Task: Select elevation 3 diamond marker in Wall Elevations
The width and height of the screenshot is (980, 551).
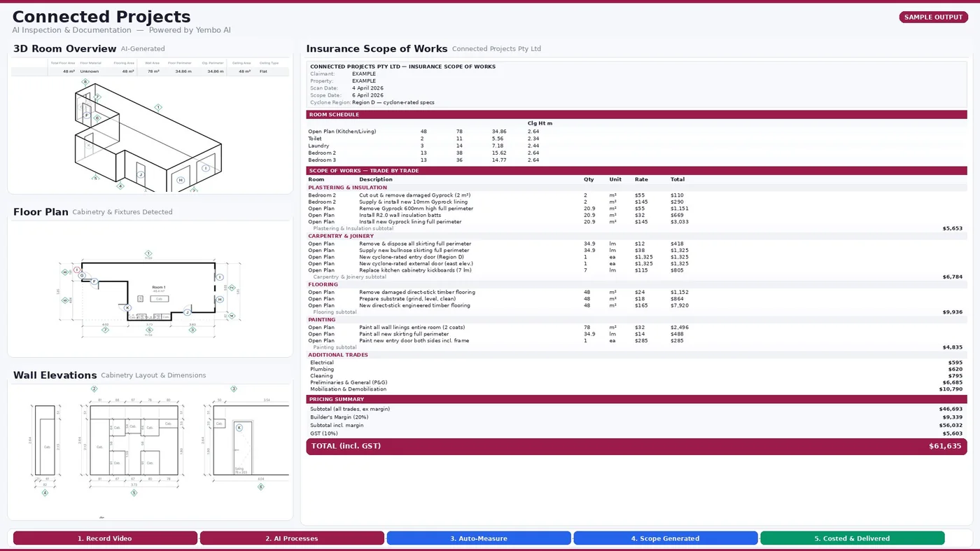Action: tap(234, 389)
